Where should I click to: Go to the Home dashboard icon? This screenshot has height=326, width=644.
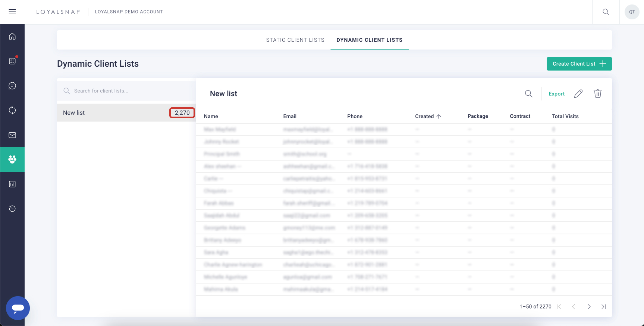[x=12, y=37]
